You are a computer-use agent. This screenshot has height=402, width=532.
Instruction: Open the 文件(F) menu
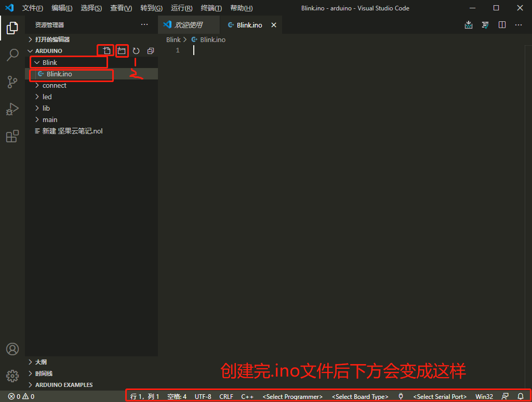33,8
